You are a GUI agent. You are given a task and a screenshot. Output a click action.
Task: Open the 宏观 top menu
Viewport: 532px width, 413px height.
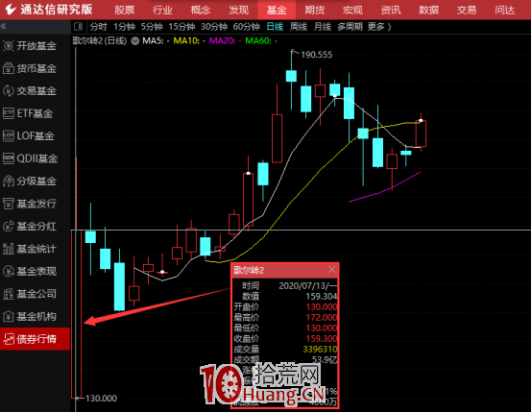tap(352, 10)
